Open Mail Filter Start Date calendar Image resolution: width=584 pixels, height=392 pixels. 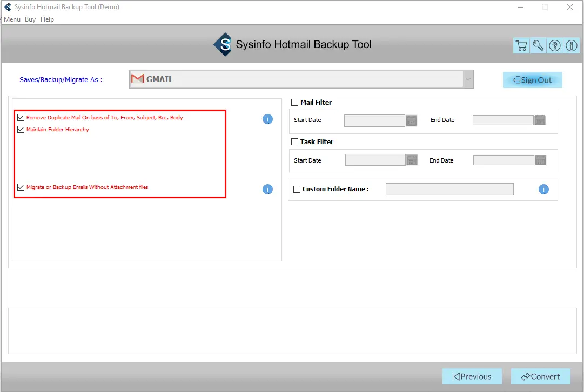(x=411, y=120)
